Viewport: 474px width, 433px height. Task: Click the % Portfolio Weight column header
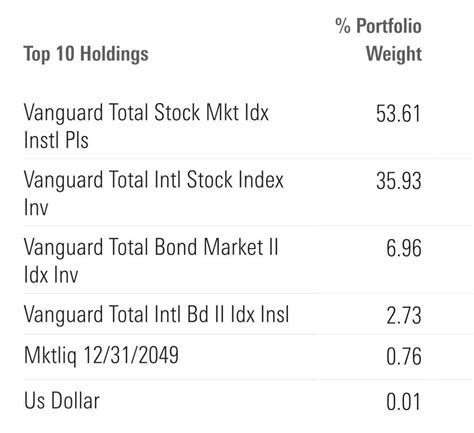pyautogui.click(x=378, y=40)
